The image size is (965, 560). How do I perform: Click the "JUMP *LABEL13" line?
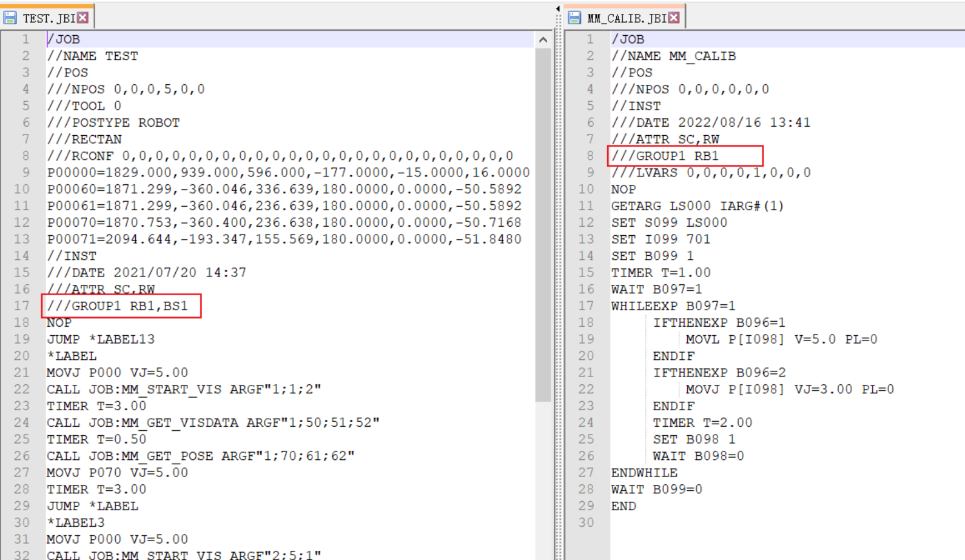click(x=101, y=339)
